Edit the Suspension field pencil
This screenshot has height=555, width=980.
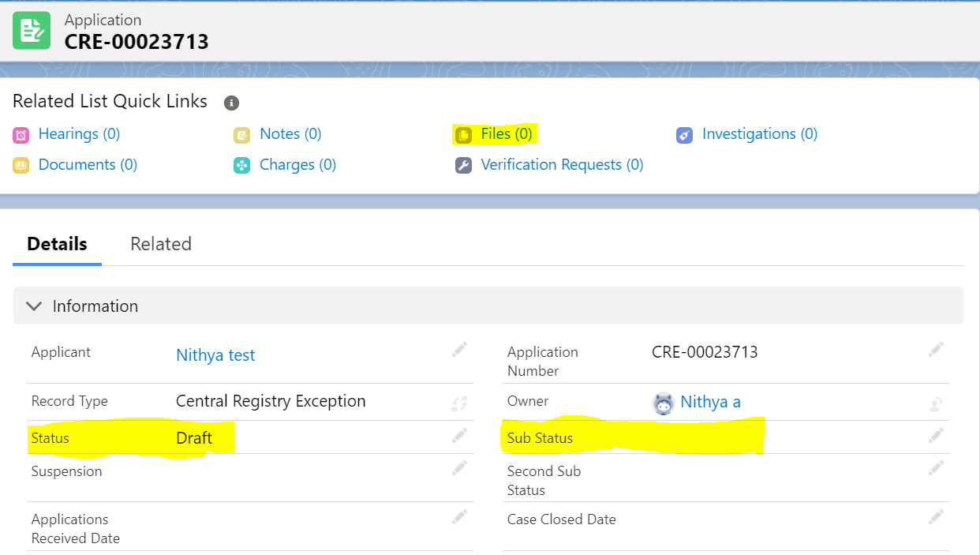point(459,467)
